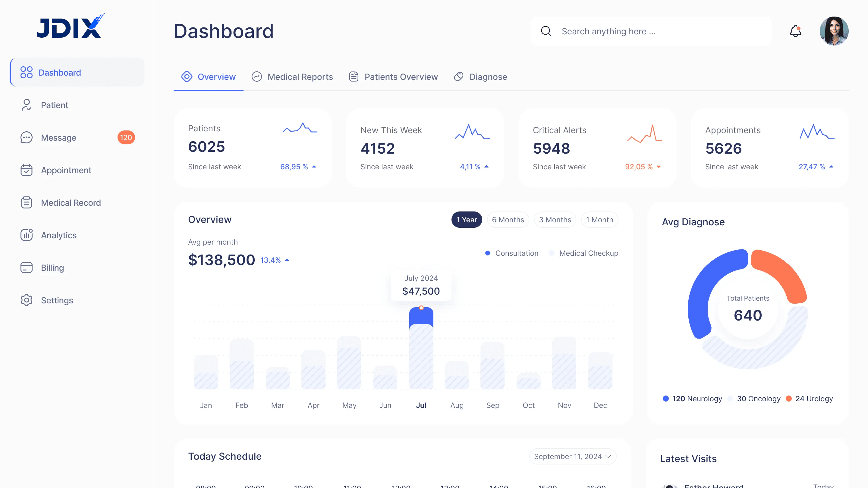Open the notification bell
This screenshot has width=868, height=488.
796,31
